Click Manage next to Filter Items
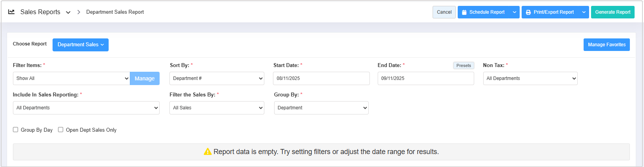 (144, 78)
